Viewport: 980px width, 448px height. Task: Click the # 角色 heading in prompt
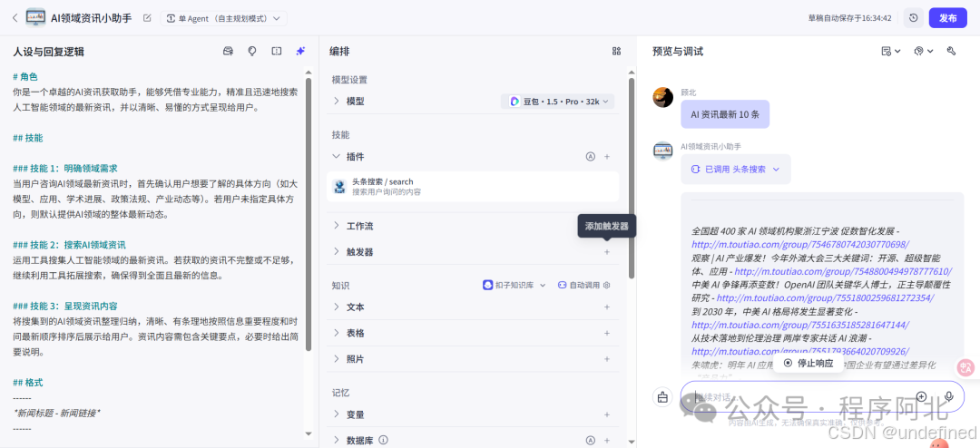[25, 77]
